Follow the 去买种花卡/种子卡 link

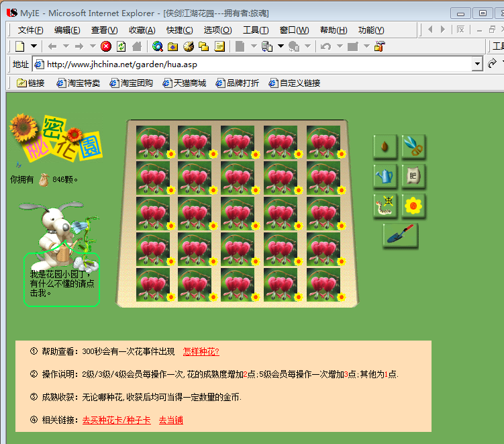pyautogui.click(x=116, y=420)
